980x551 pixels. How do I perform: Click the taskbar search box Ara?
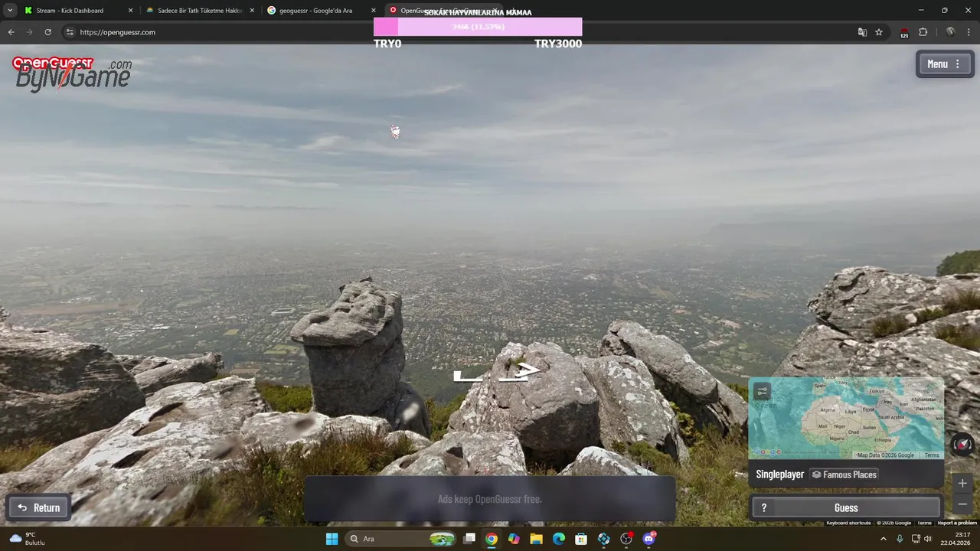pos(402,539)
